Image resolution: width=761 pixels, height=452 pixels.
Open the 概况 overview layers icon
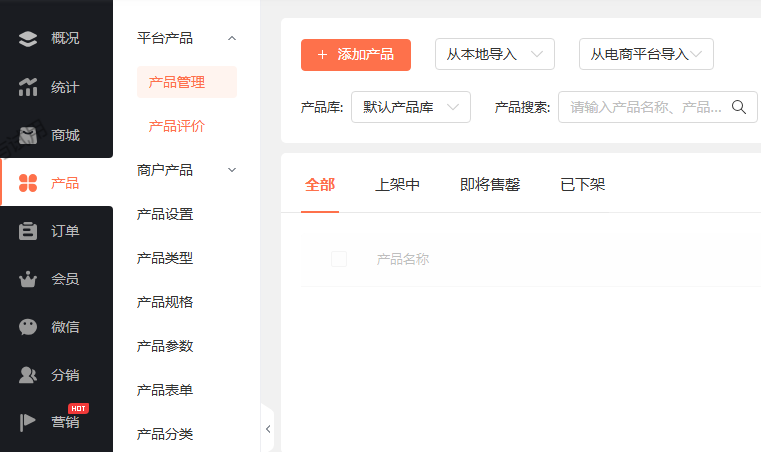click(28, 38)
